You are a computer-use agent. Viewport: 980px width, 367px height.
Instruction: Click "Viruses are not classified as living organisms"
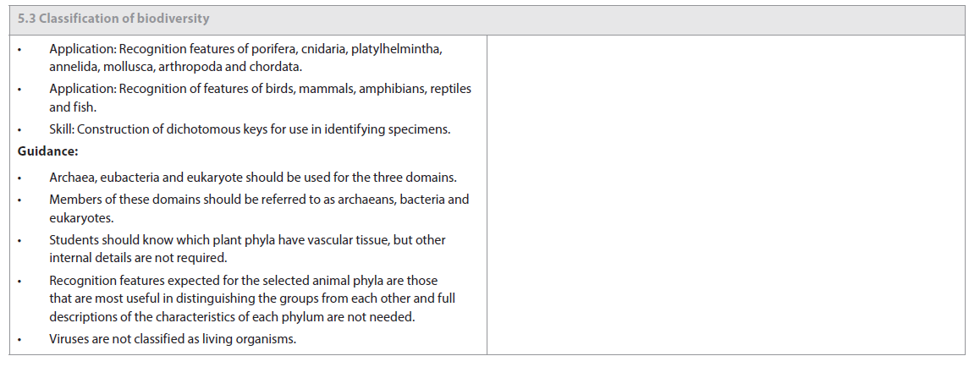pyautogui.click(x=173, y=339)
